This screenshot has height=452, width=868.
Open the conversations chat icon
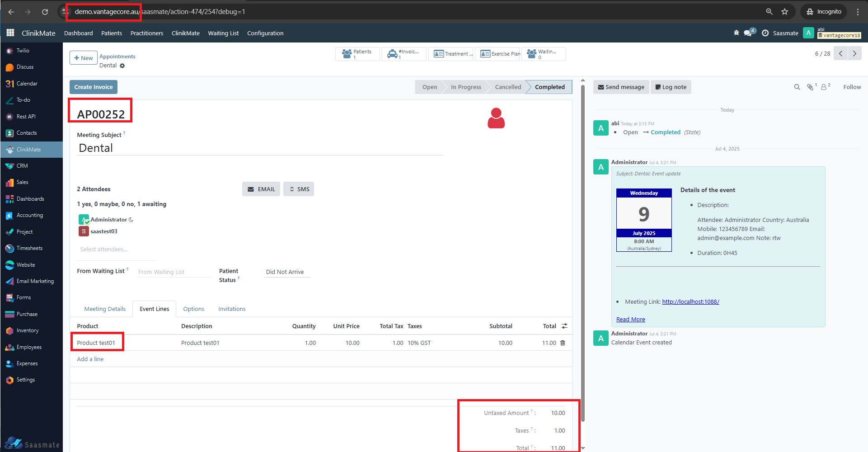click(748, 33)
